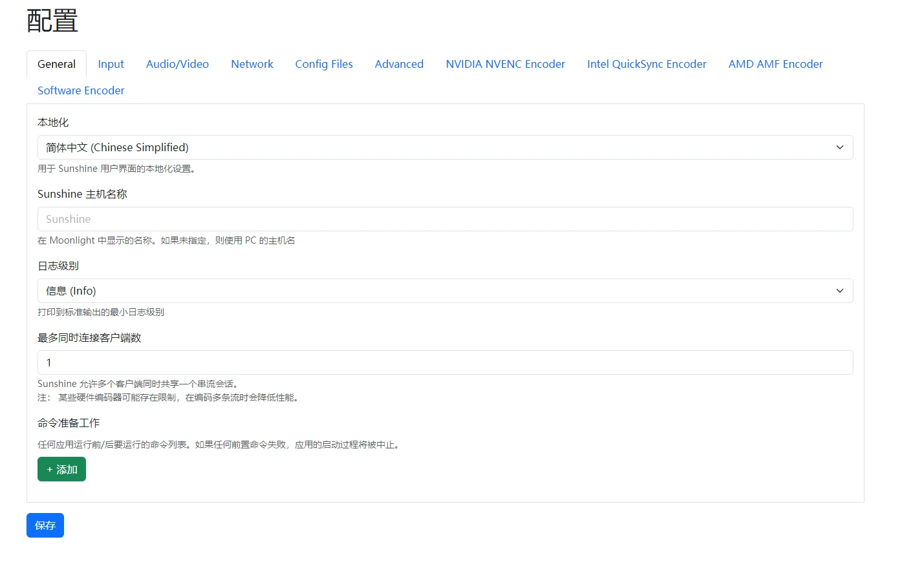
Task: Click the help text 打印到标准输出的最小日志级别
Action: [x=101, y=312]
